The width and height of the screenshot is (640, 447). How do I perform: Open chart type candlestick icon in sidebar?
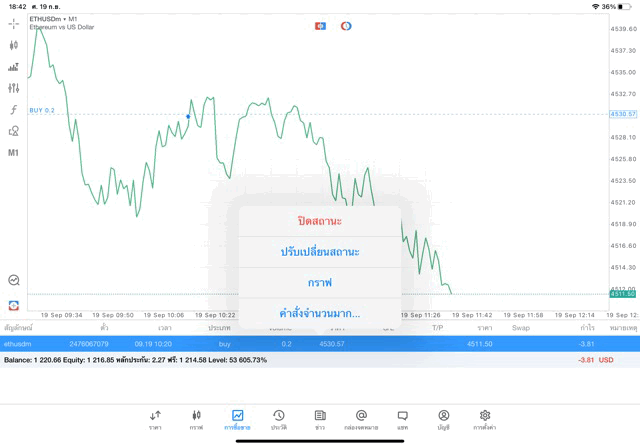(13, 45)
